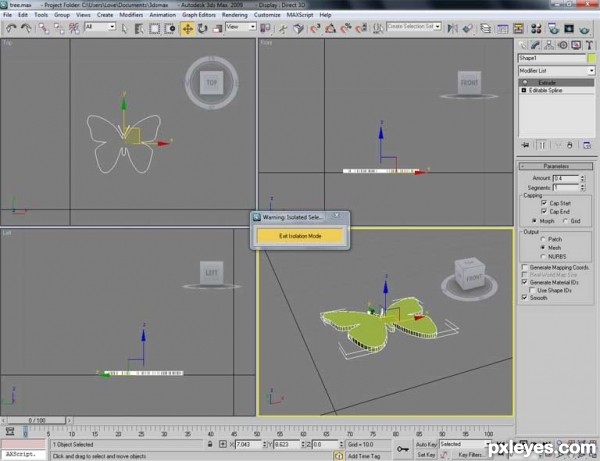600x461 pixels.
Task: Switch to the Utilities panel hammer tab
Action: click(589, 45)
